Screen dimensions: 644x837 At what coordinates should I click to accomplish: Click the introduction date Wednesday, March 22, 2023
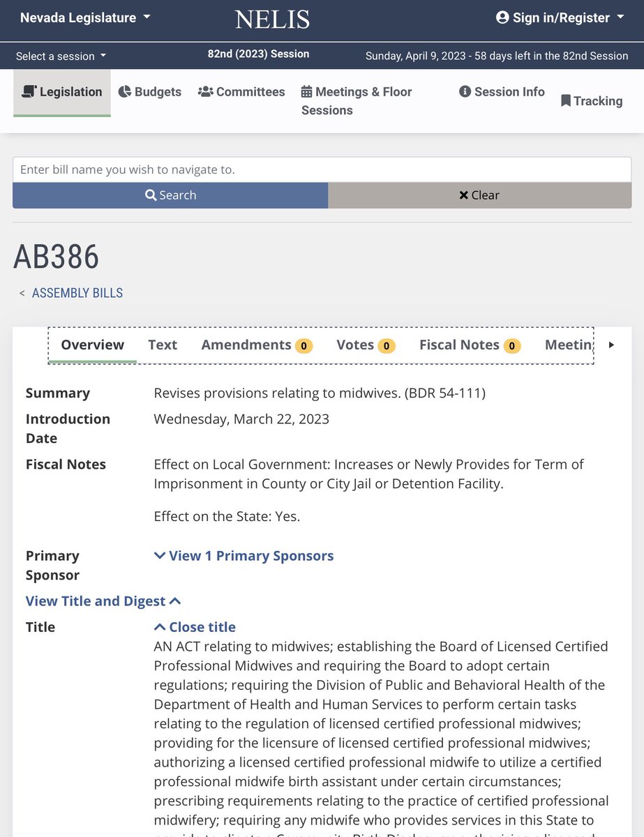coord(241,419)
